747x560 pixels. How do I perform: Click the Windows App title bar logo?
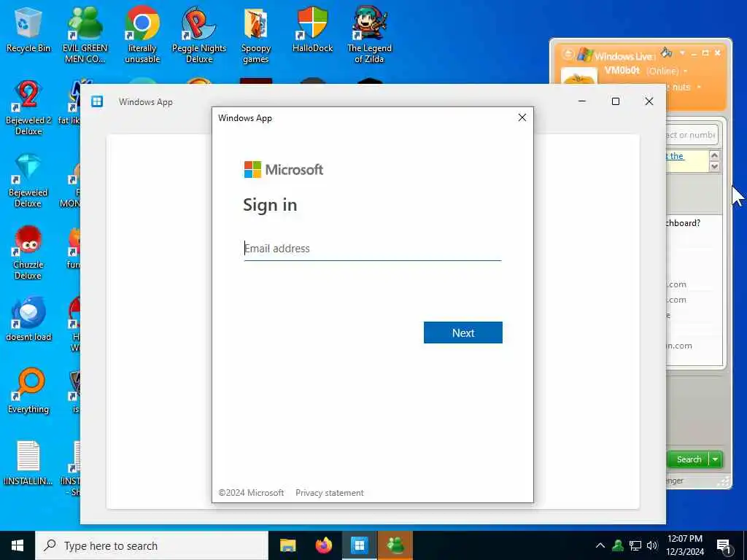(97, 101)
